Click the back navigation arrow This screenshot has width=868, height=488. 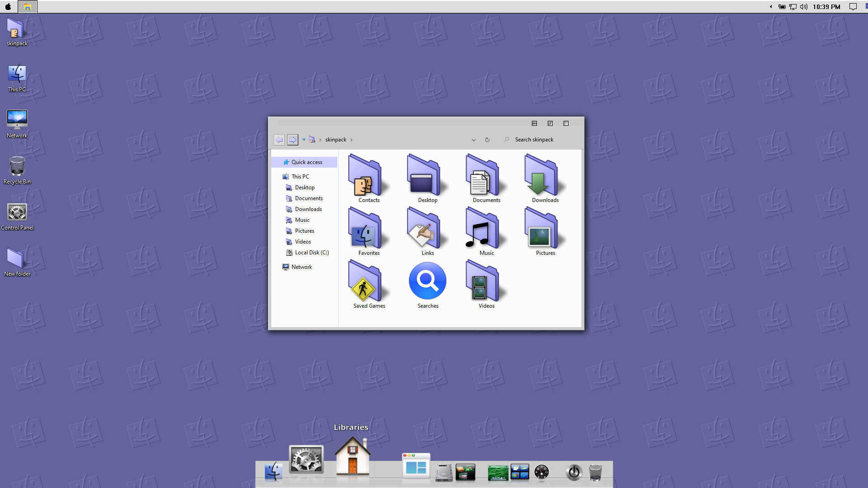(x=279, y=140)
